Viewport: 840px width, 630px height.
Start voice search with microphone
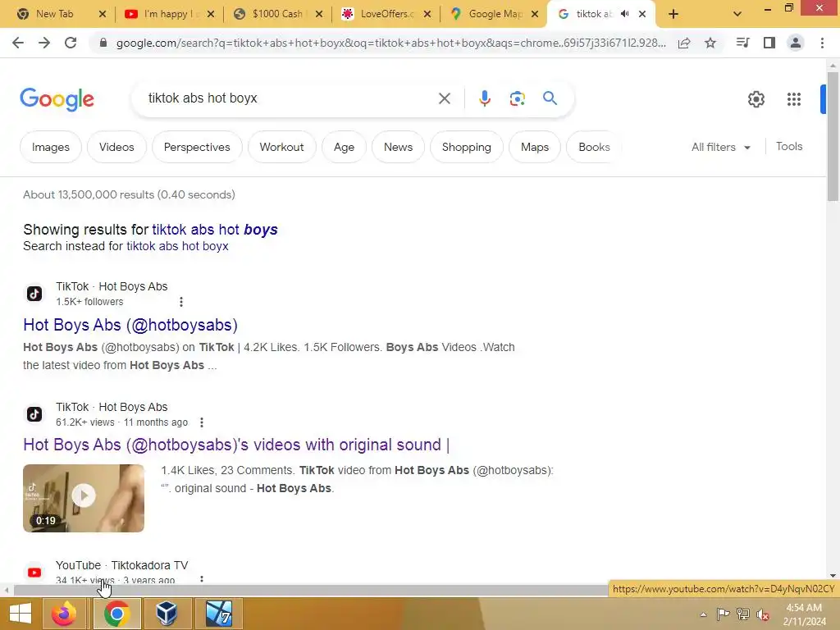pos(484,98)
